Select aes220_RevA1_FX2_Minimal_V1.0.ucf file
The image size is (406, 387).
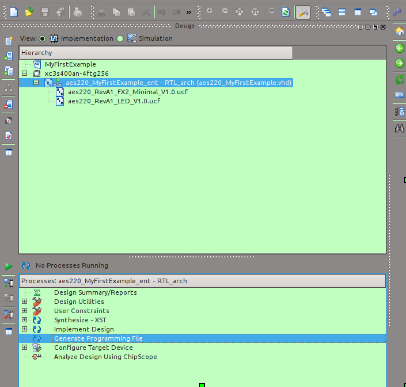[x=128, y=92]
